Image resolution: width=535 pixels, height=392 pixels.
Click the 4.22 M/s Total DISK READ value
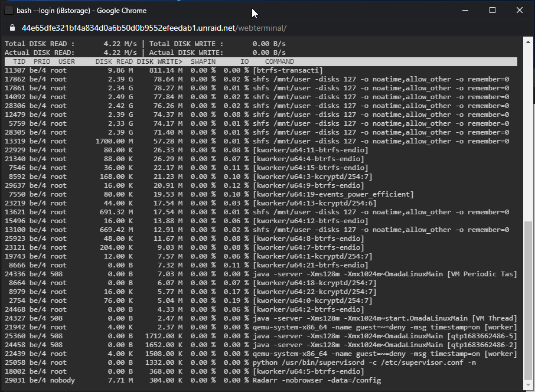(120, 44)
